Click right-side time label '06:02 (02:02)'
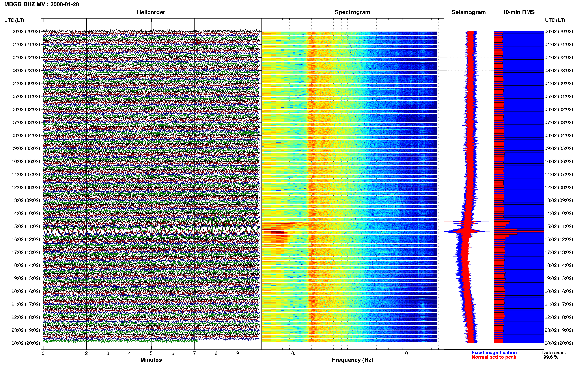The image size is (588, 368). (559, 109)
